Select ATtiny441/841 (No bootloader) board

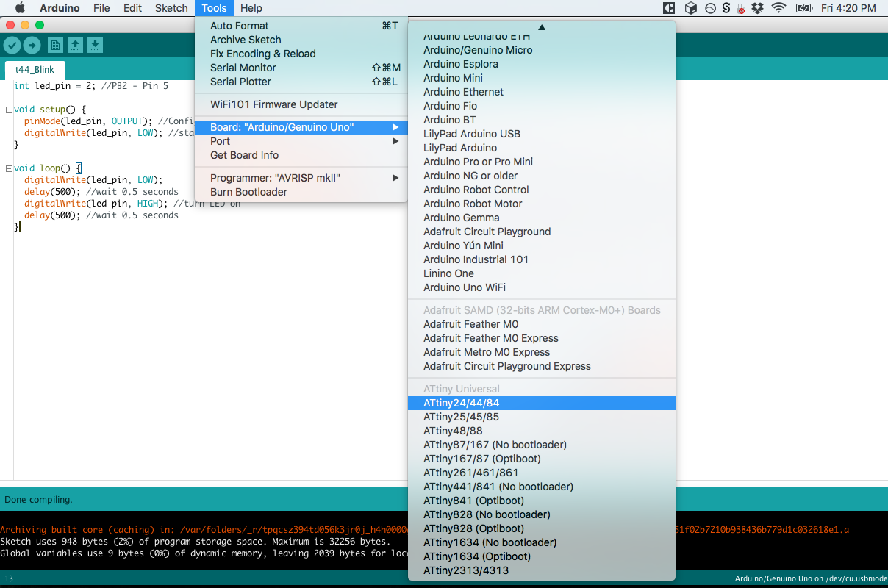tap(542, 487)
